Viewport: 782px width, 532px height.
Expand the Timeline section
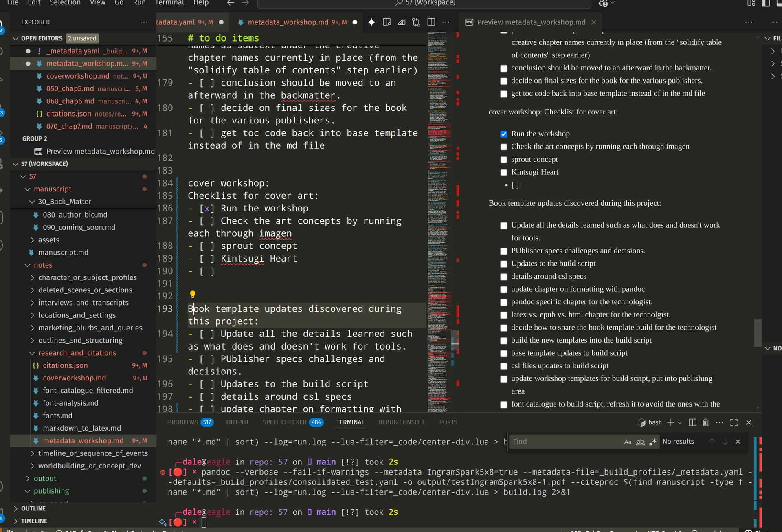[15, 521]
